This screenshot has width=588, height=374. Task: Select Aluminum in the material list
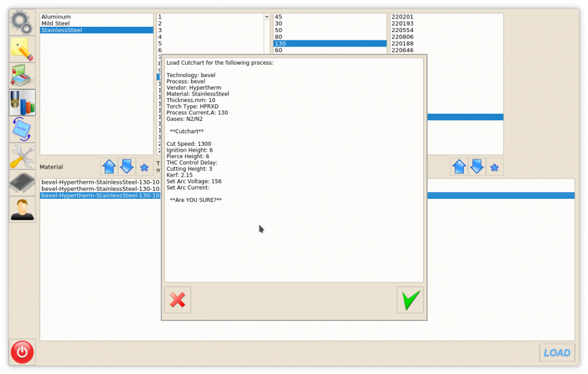click(x=56, y=17)
